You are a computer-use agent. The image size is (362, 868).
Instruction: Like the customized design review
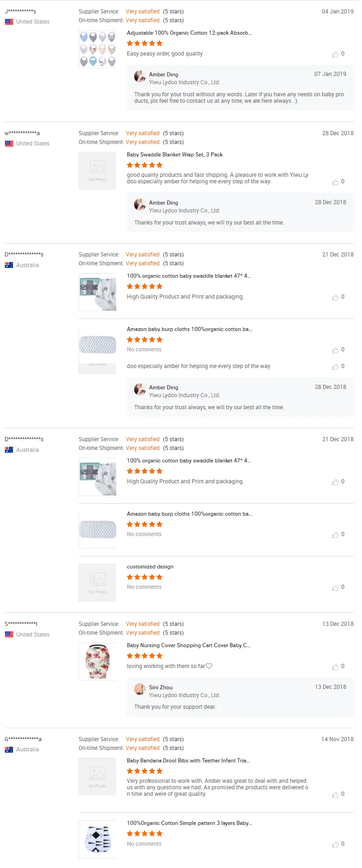(x=335, y=587)
